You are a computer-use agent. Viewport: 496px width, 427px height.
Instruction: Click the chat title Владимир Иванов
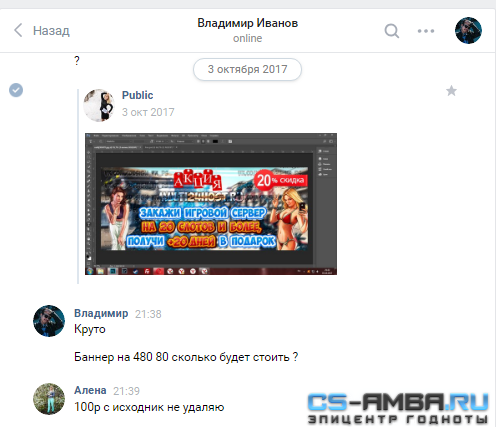point(248,23)
